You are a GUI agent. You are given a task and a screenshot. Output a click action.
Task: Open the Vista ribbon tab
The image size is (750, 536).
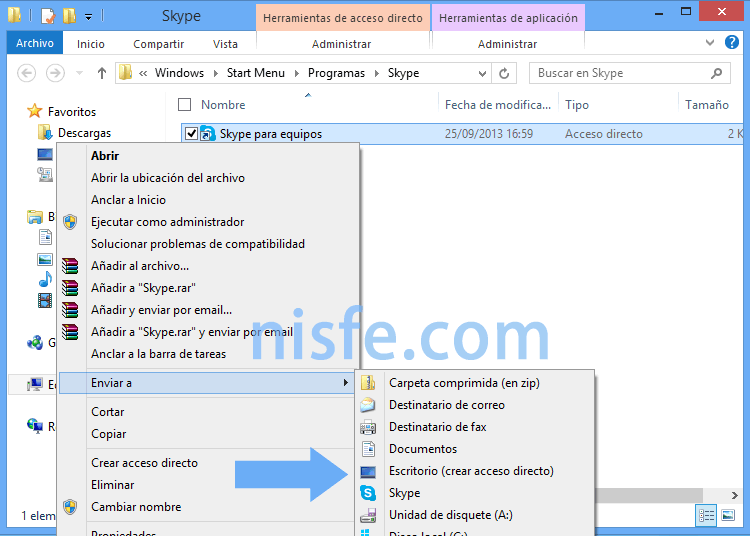pos(225,44)
